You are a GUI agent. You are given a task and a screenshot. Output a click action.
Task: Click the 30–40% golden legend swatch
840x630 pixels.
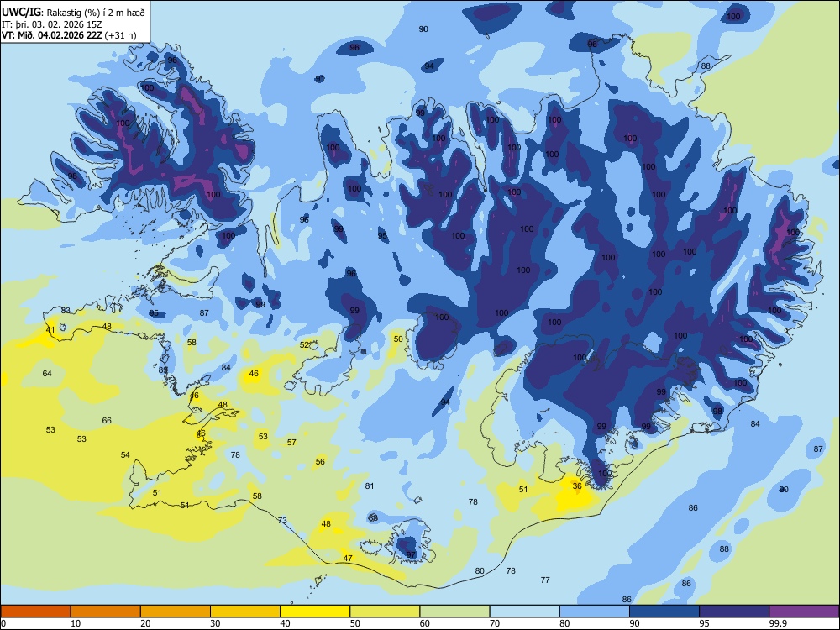tap(245, 612)
